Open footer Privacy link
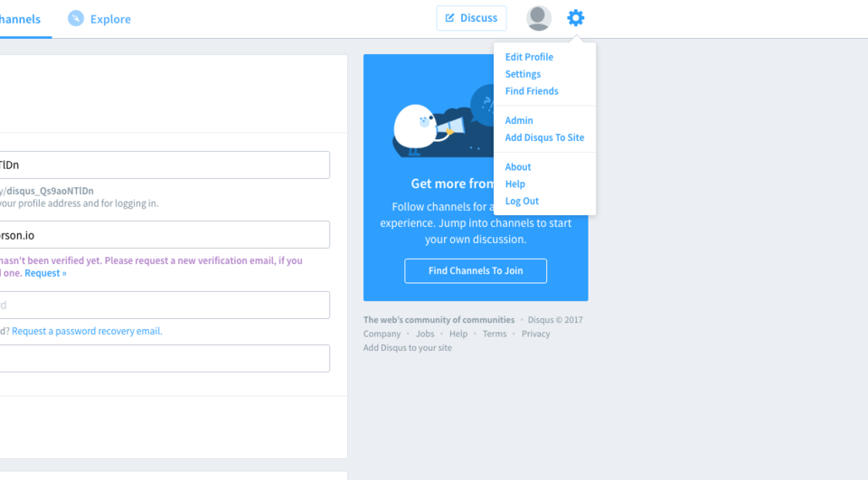Screen dimensions: 868x480 coord(535,334)
